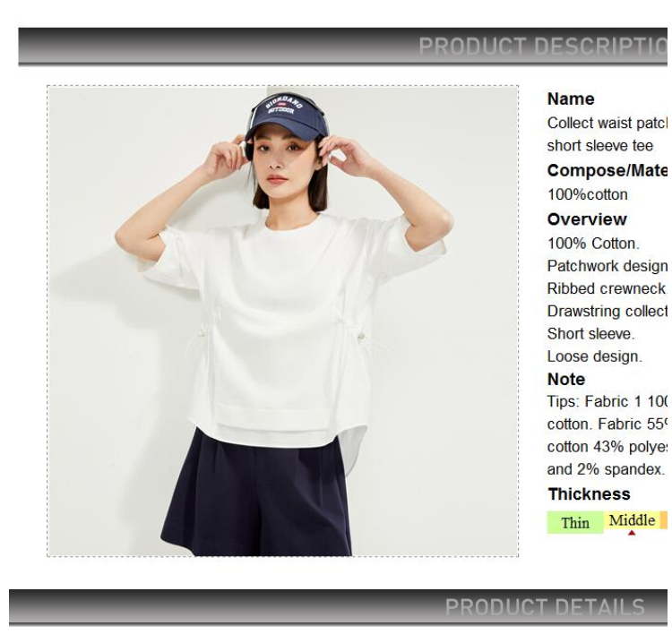The width and height of the screenshot is (672, 643).
Task: Click the Patchwork design line
Action: click(607, 266)
